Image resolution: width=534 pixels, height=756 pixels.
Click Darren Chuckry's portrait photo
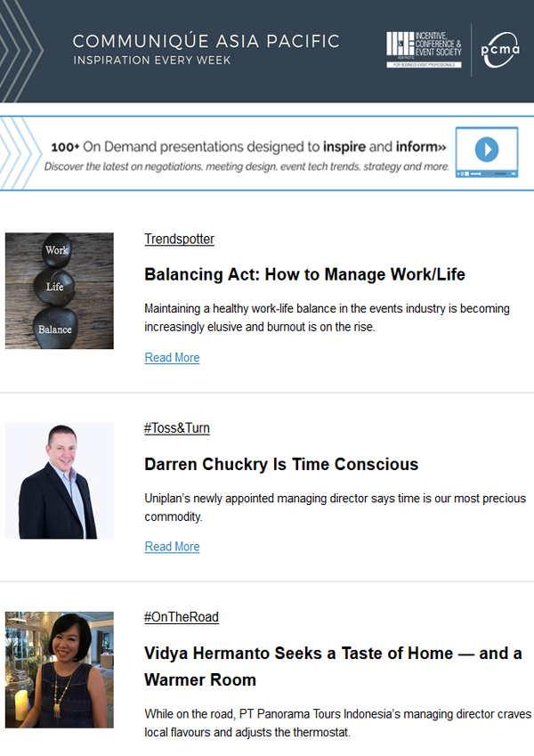(60, 481)
